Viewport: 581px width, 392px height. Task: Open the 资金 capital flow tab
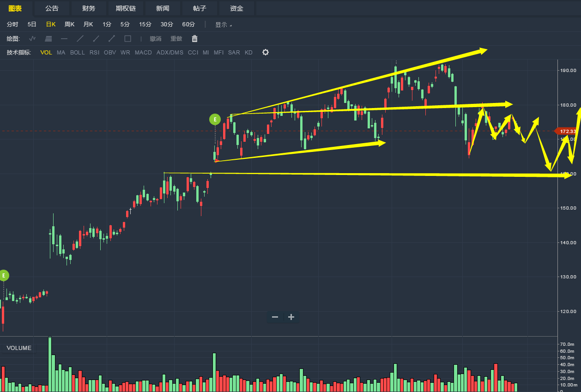point(236,8)
